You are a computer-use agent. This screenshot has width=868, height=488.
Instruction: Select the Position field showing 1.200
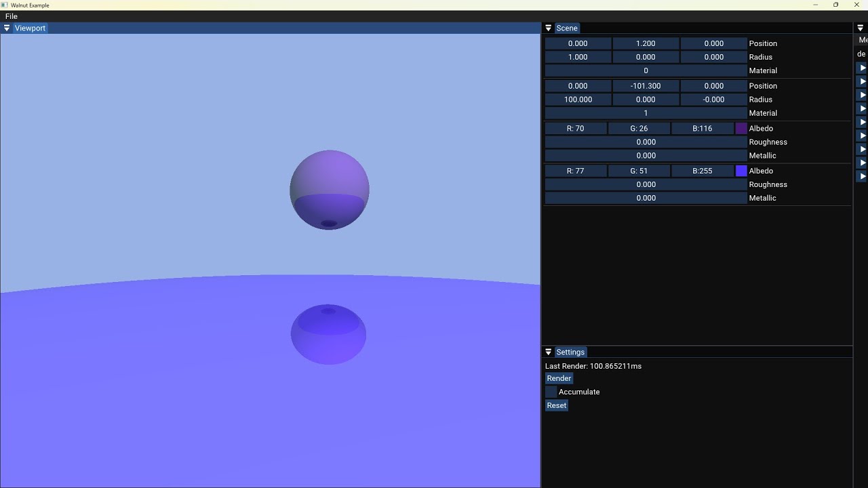click(x=646, y=43)
